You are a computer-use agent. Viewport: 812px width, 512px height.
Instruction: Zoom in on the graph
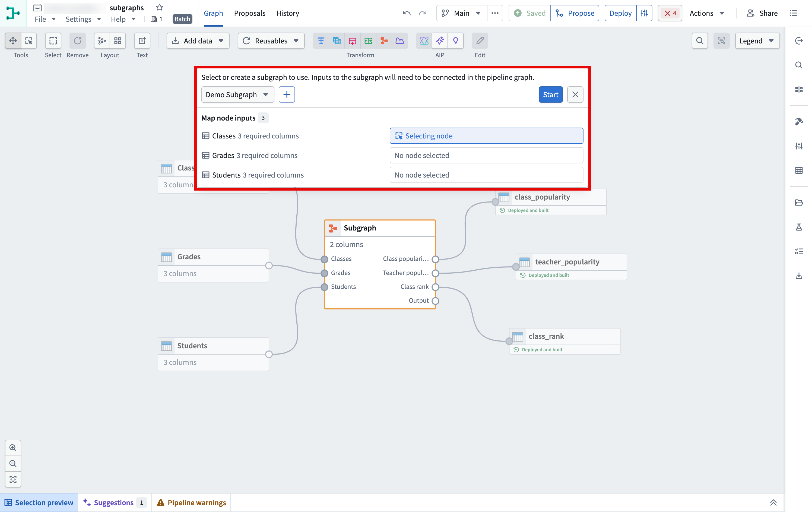[13, 448]
